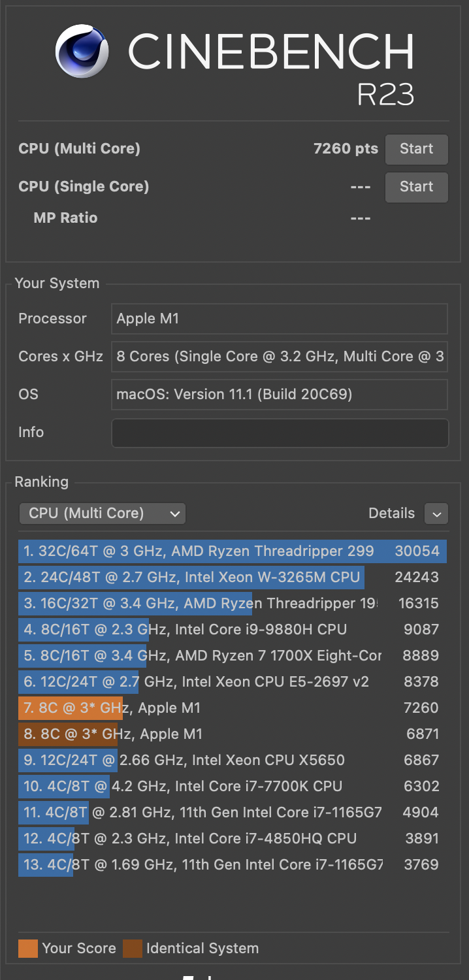
Task: Expand the Details arrow button
Action: 436,514
